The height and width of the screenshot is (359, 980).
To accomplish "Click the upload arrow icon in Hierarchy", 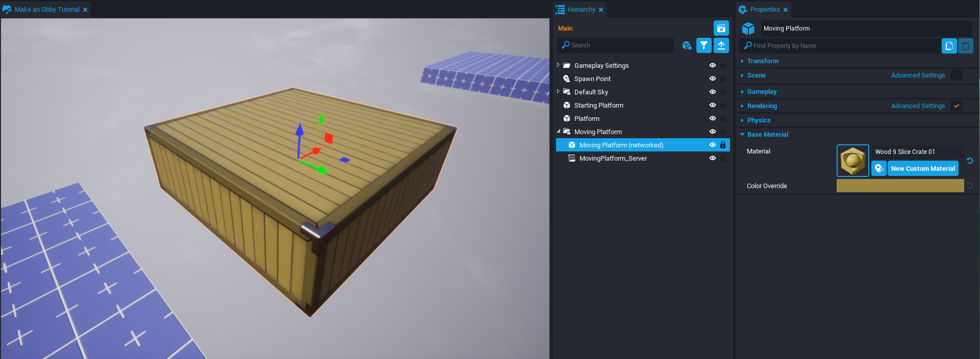I will tap(721, 45).
